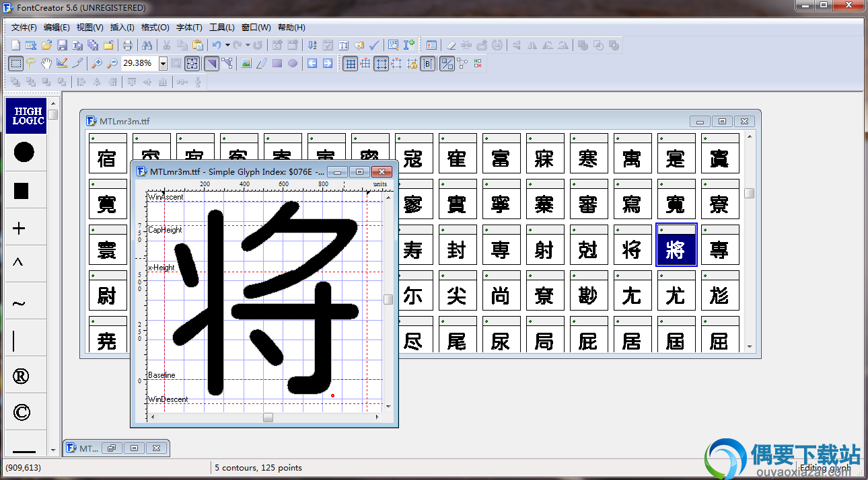Select the insert ellipse shape tool

pyautogui.click(x=293, y=63)
